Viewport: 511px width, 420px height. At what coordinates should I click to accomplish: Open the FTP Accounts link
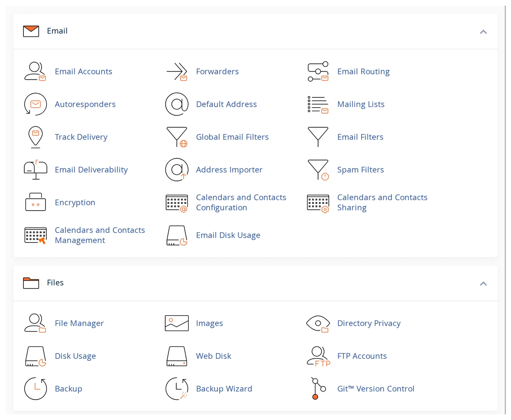(x=362, y=356)
